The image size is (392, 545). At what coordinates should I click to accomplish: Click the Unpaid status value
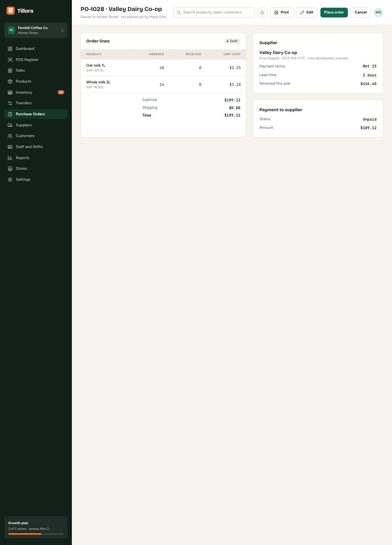point(370,119)
